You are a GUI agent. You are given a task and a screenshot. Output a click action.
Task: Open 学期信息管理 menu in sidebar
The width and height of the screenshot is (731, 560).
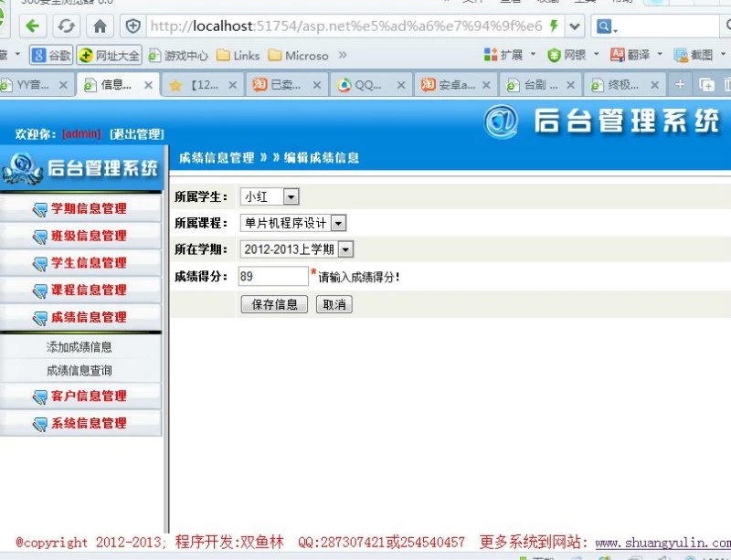click(x=80, y=208)
